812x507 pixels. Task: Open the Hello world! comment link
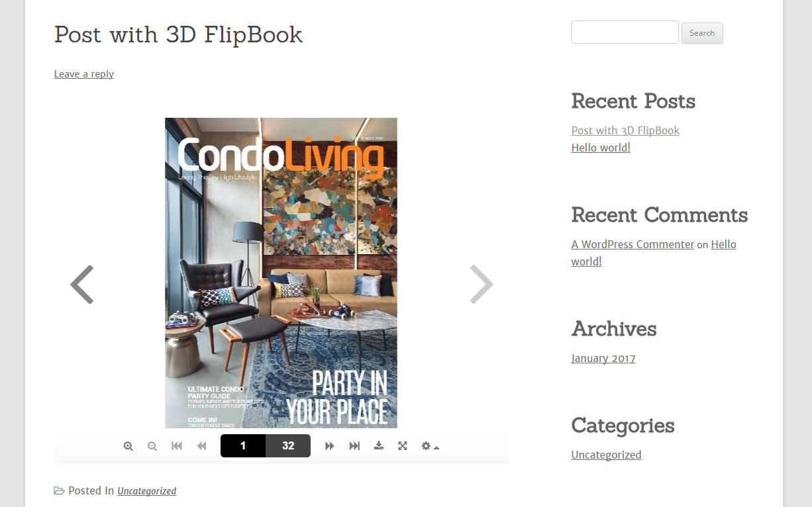pos(654,253)
